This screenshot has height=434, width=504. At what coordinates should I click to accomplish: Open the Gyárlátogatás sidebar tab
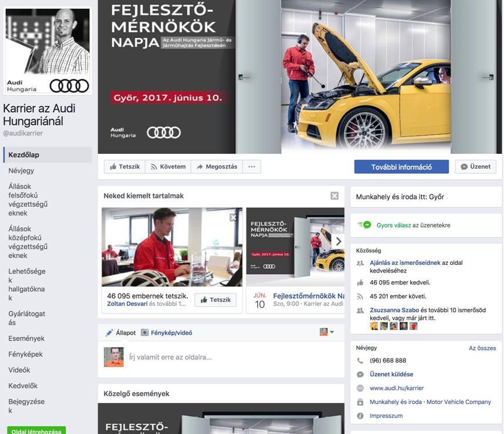(x=26, y=318)
